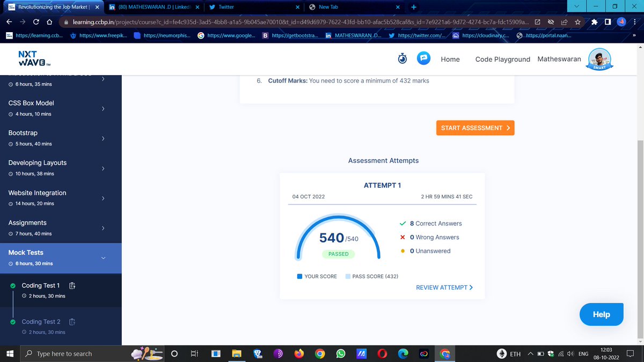
Task: Show more bookmarks with double chevron
Action: (x=634, y=36)
